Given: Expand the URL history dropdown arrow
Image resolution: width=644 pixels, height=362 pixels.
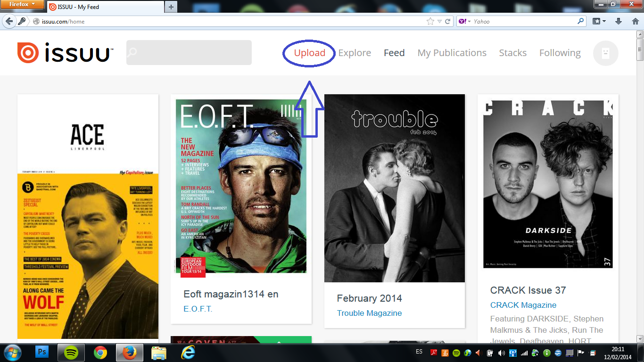Looking at the screenshot, I should point(439,21).
